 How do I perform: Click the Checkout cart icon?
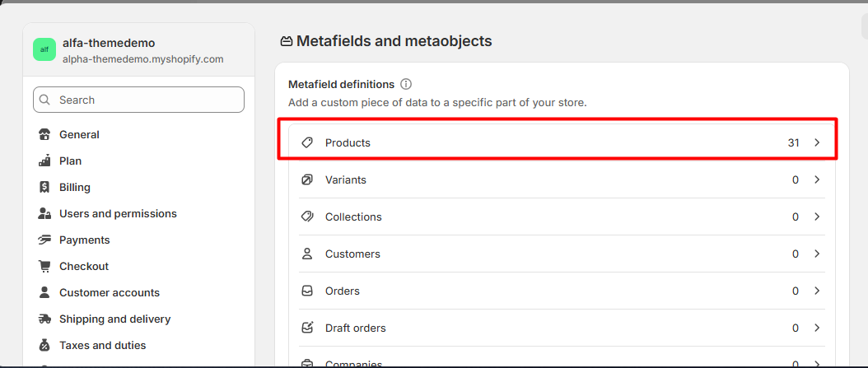[44, 266]
